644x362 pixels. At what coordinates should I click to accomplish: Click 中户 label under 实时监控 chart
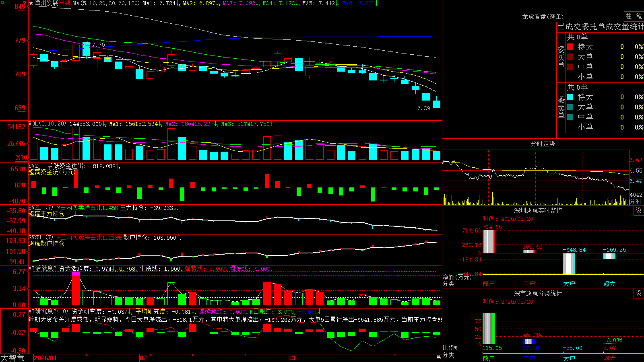(x=529, y=284)
